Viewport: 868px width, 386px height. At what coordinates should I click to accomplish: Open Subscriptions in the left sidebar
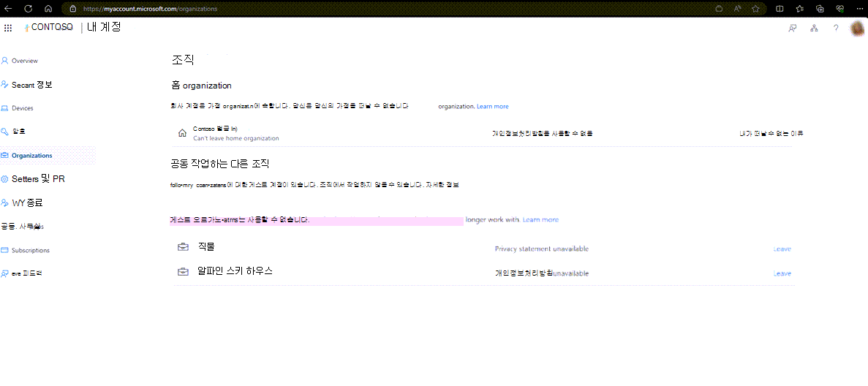tap(31, 250)
